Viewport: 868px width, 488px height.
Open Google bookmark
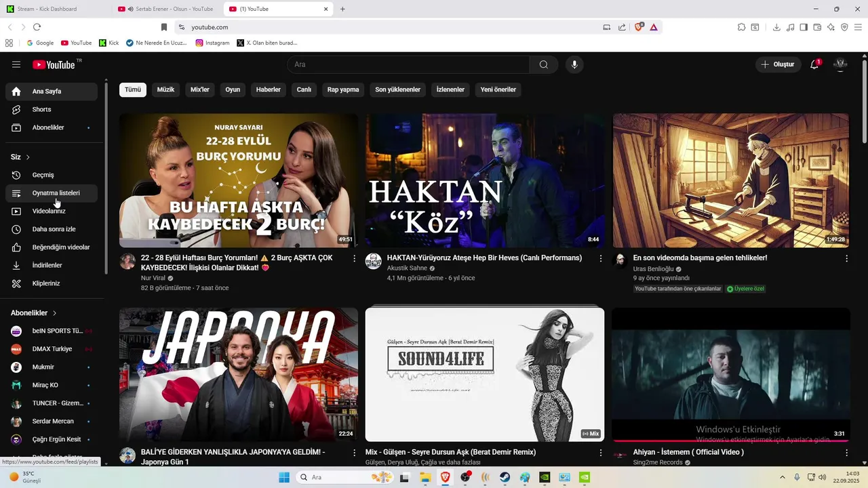pos(40,43)
